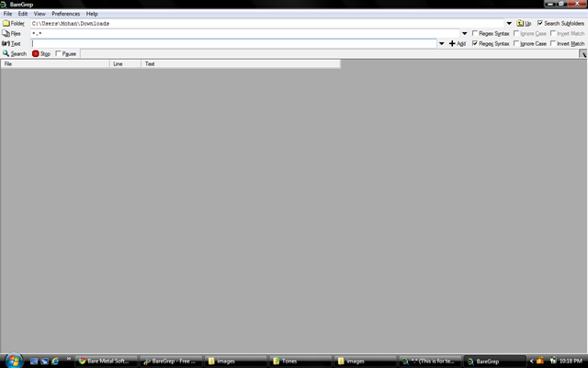The image size is (588, 368).
Task: Toggle Regex Syntax for Files row
Action: tap(475, 33)
